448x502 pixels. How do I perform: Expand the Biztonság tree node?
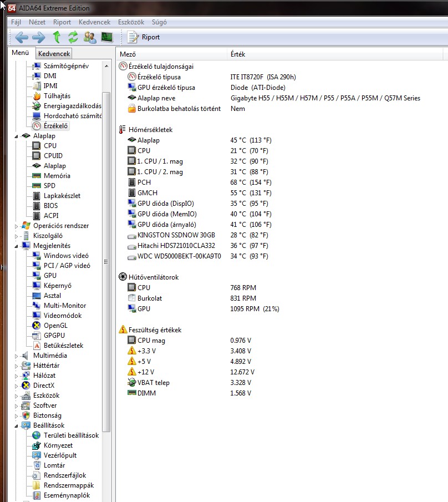(16, 416)
